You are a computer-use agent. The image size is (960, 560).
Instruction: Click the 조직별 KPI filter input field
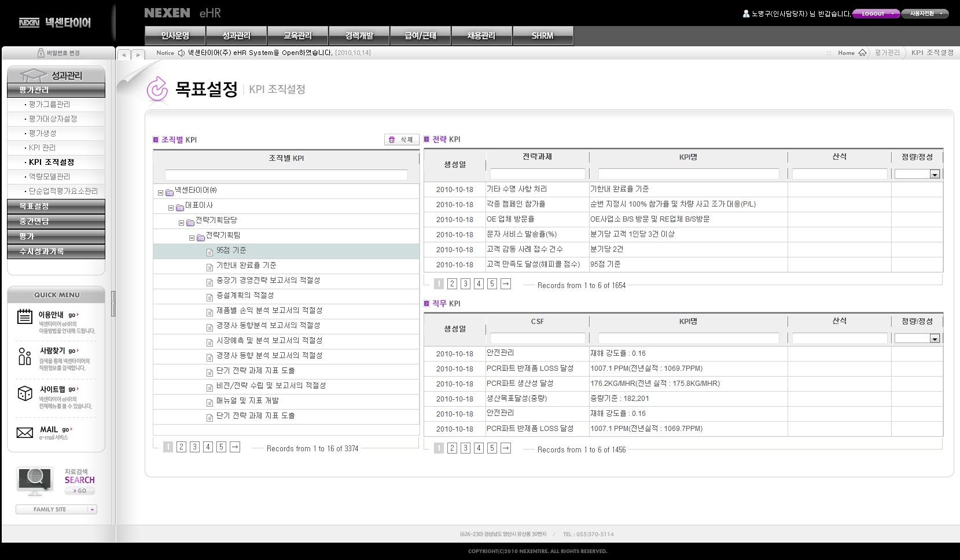(286, 175)
